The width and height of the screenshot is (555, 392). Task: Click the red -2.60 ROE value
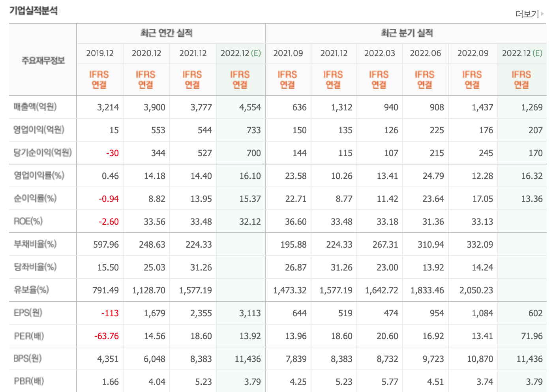click(x=109, y=222)
